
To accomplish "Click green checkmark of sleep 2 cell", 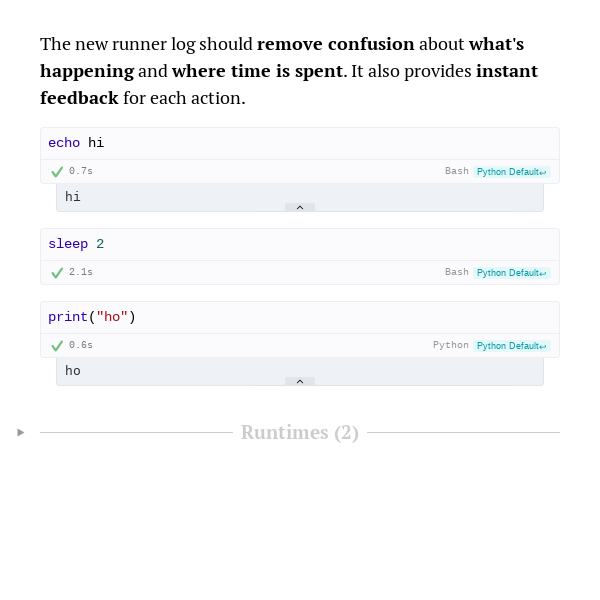I will [x=57, y=273].
